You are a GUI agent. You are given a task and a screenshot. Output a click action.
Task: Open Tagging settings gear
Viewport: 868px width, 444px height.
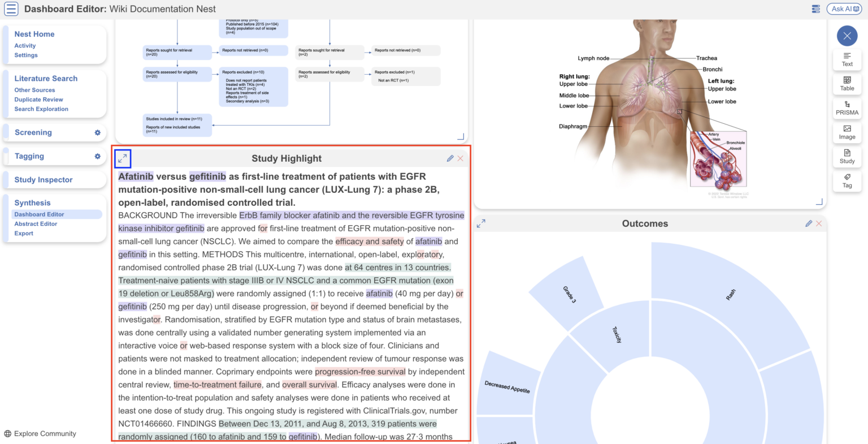97,156
